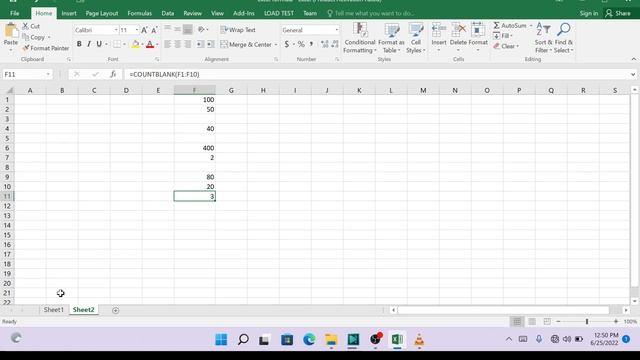The width and height of the screenshot is (640, 360).
Task: Delete cells using Delete button
Action: click(x=458, y=37)
